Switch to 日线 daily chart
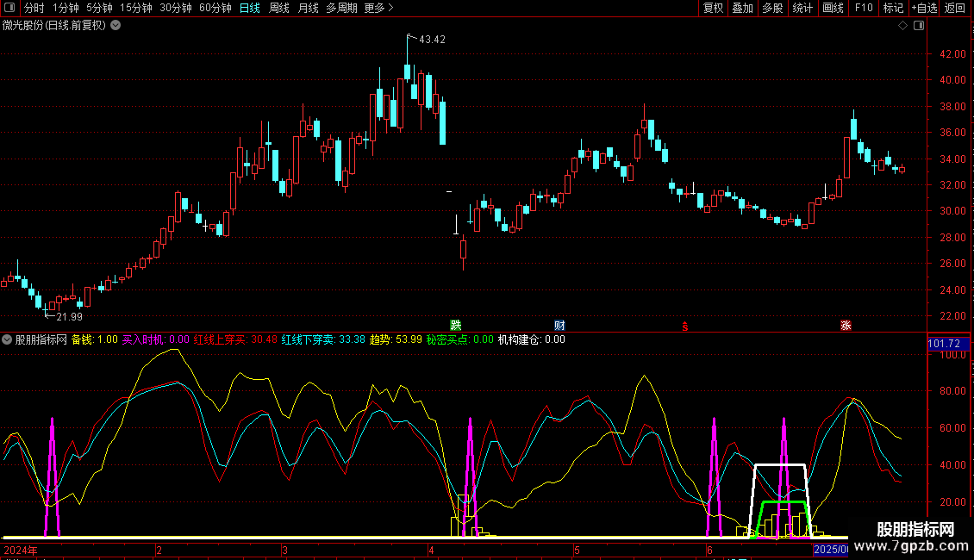974x560 pixels. (x=250, y=8)
